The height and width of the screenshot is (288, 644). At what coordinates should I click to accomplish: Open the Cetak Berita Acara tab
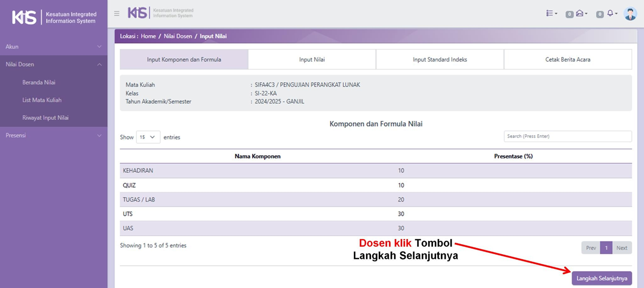click(567, 60)
